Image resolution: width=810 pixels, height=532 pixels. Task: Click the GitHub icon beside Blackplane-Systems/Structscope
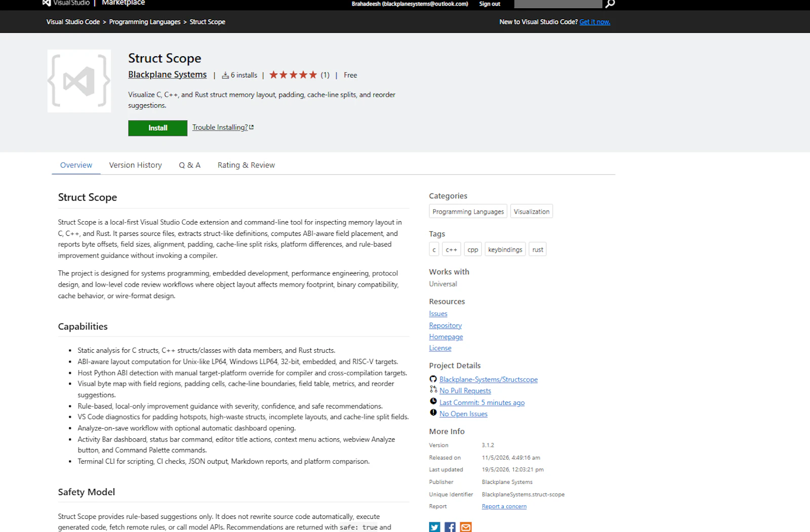coord(433,379)
